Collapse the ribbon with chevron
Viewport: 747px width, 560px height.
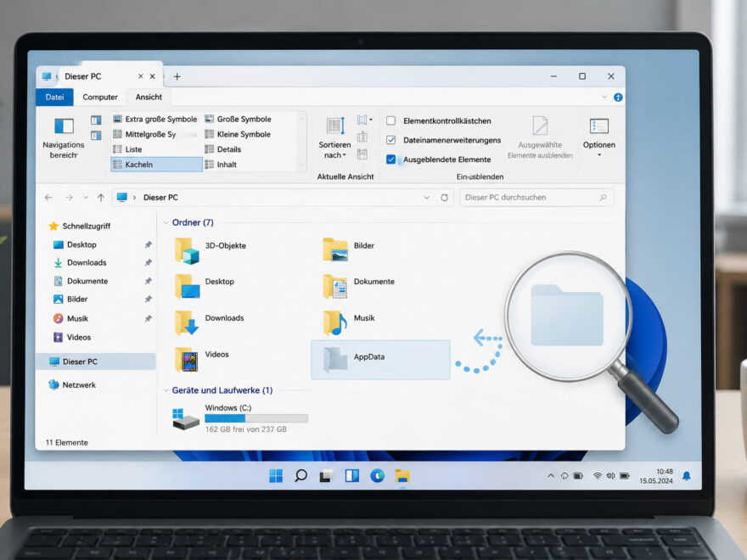604,97
